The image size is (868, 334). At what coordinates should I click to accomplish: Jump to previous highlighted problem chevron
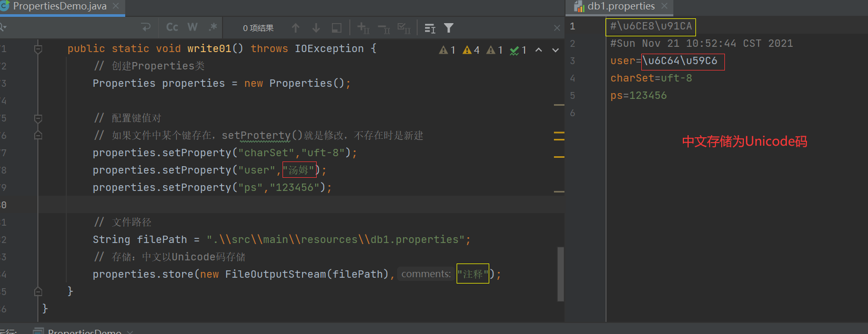click(539, 50)
